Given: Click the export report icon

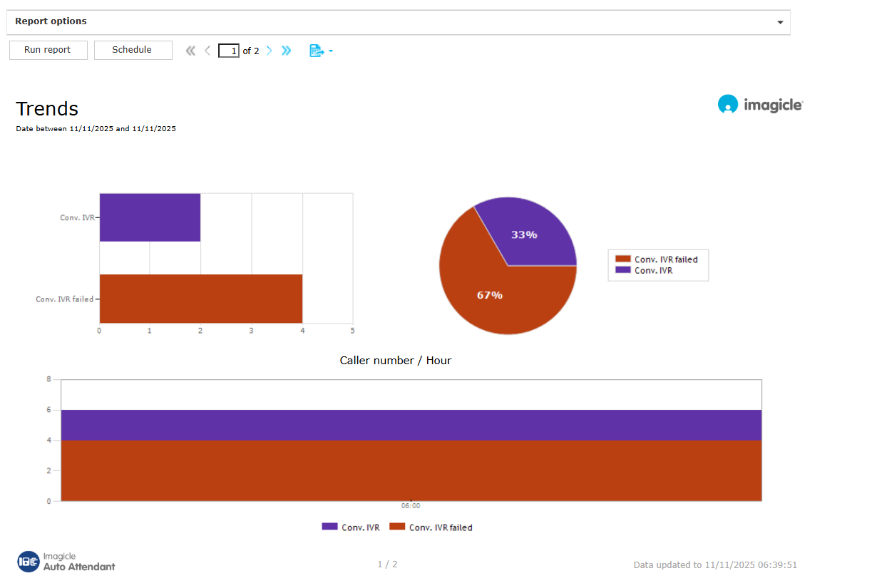Looking at the screenshot, I should tap(316, 51).
